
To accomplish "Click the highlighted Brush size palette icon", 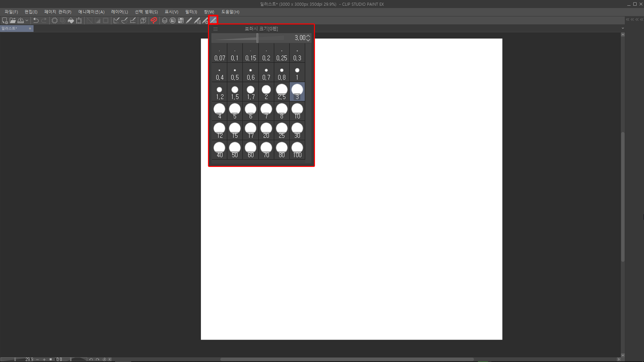I will (213, 20).
